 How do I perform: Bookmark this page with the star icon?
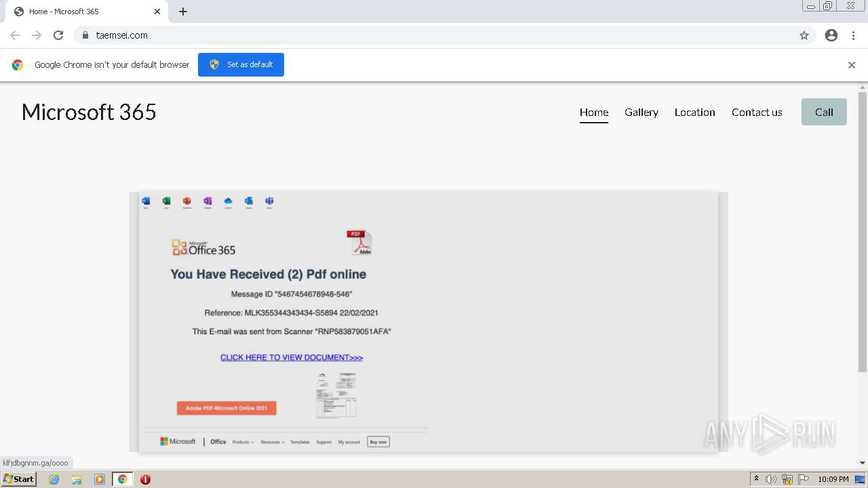(804, 35)
